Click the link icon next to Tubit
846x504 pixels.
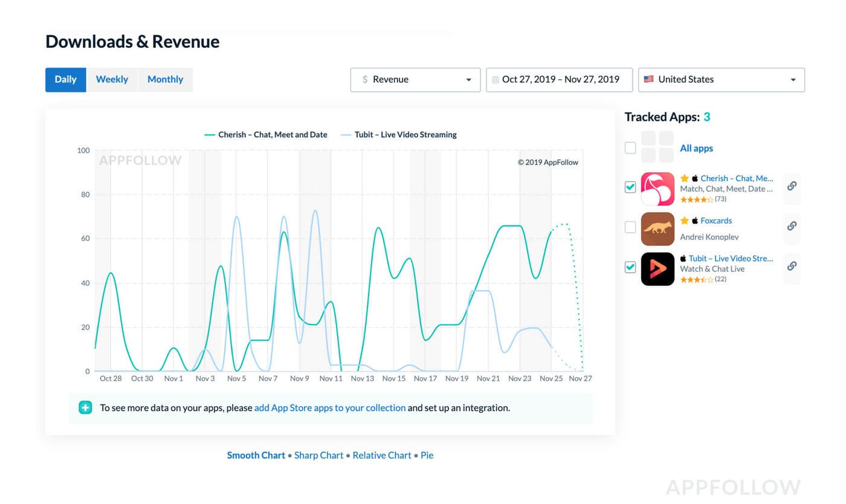[x=792, y=266]
